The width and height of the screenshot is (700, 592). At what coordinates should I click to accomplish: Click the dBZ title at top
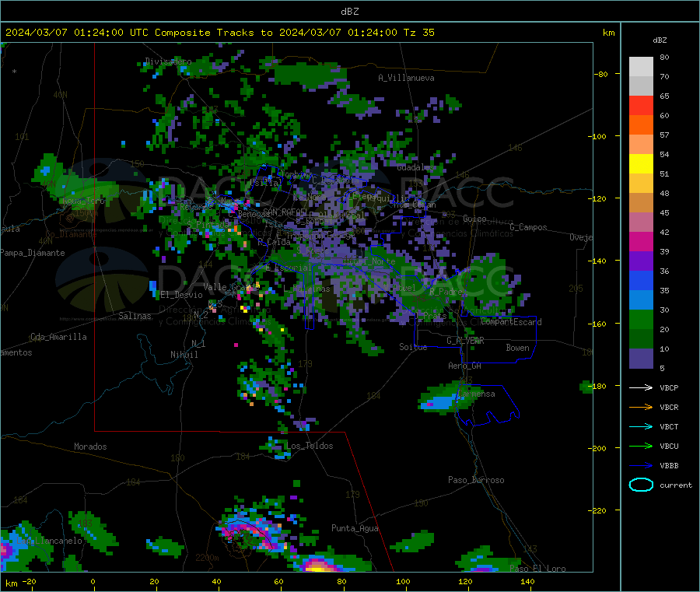[x=349, y=12]
